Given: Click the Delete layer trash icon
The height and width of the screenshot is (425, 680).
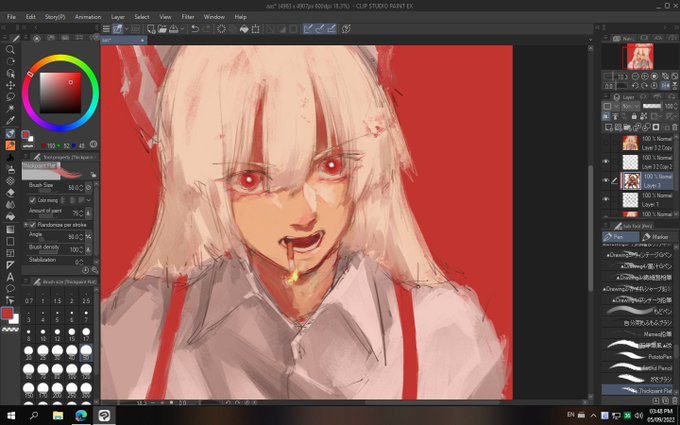Looking at the screenshot, I should click(x=674, y=128).
